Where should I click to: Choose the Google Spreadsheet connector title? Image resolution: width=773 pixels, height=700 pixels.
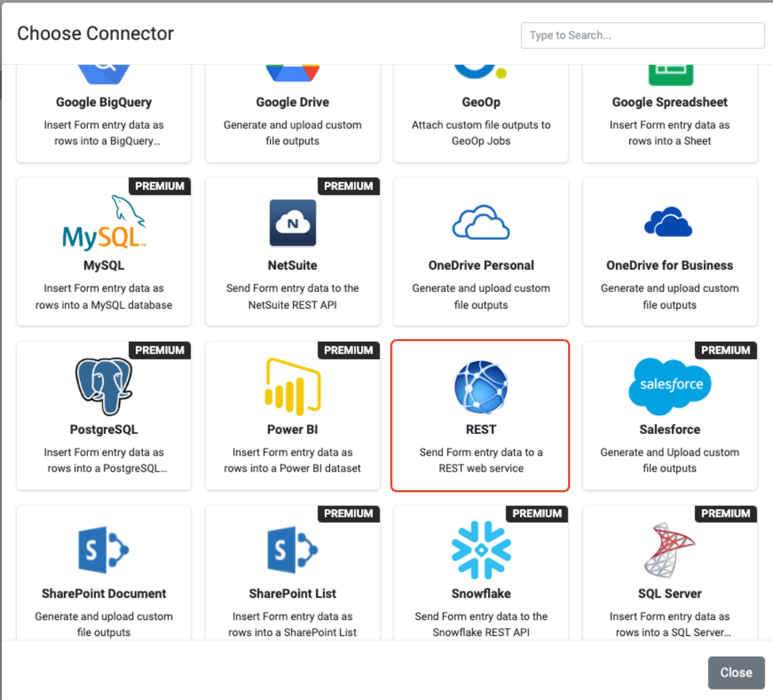670,102
